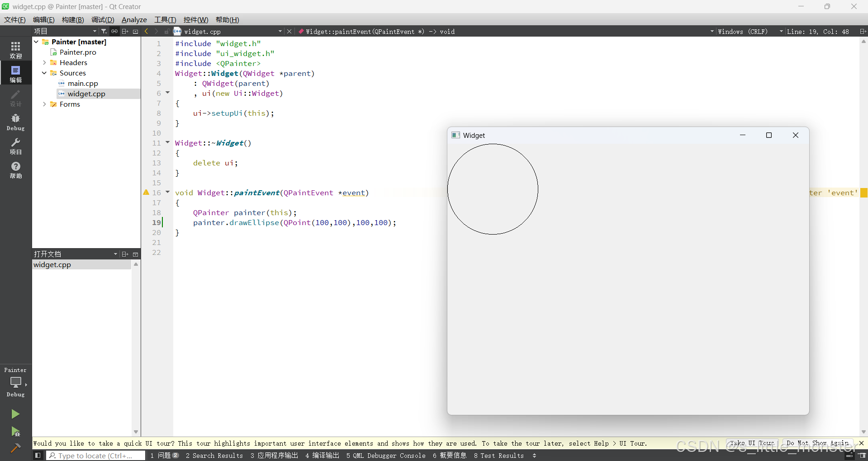Screen dimensions: 868x461
Task: Maximize the Widget preview window
Action: pyautogui.click(x=768, y=135)
